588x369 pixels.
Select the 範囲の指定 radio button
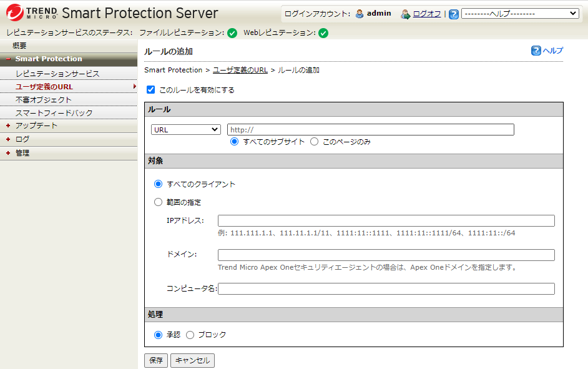(x=159, y=202)
